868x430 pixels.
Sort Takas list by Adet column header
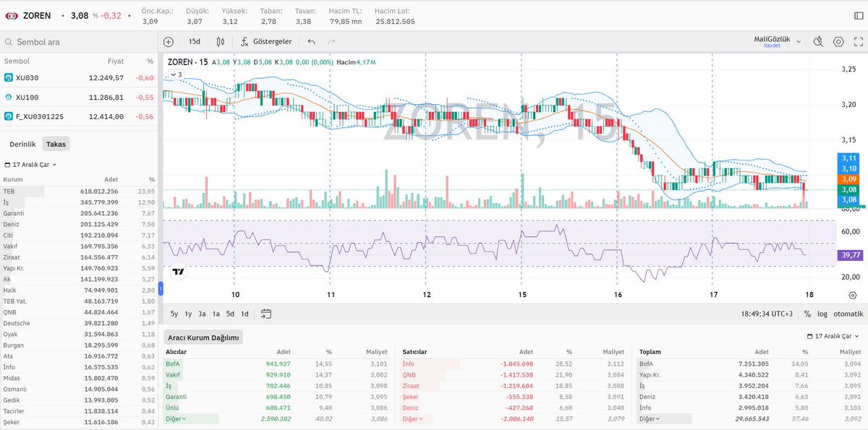point(111,179)
